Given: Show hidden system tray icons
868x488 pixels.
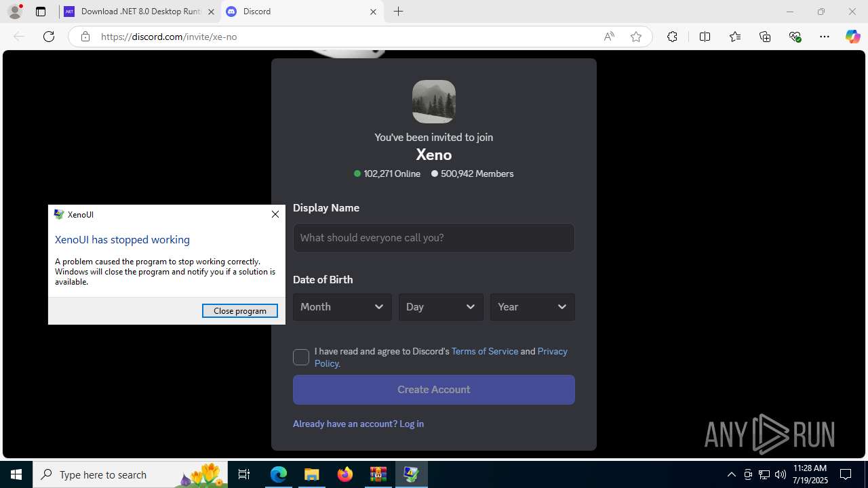Looking at the screenshot, I should (x=731, y=474).
